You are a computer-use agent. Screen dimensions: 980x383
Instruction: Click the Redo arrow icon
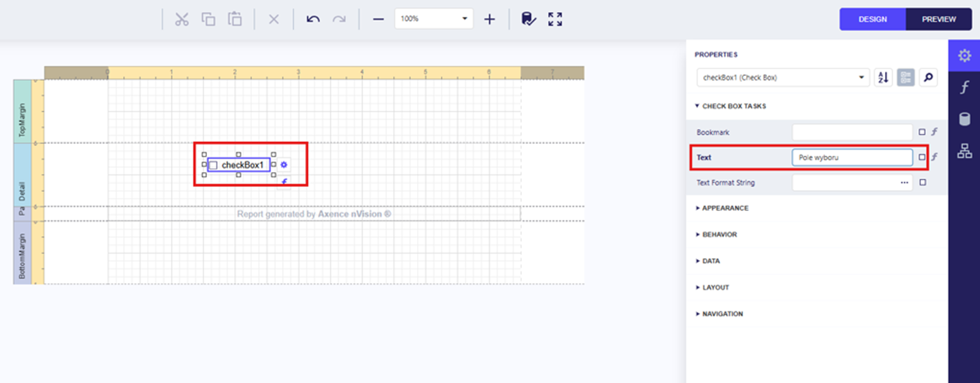(x=339, y=19)
